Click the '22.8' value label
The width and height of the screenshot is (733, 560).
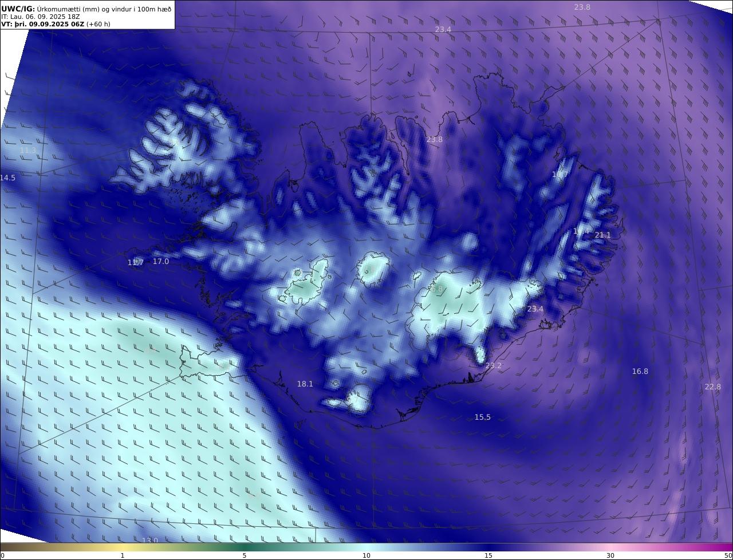713,387
